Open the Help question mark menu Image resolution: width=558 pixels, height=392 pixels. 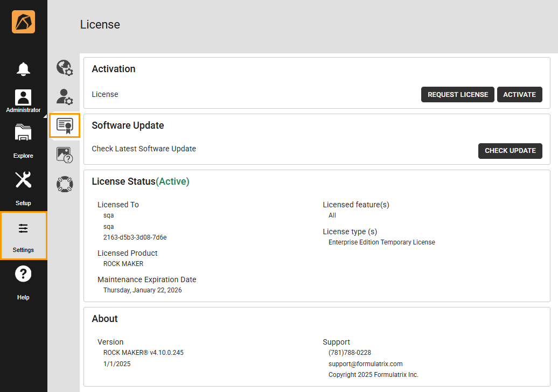(23, 282)
